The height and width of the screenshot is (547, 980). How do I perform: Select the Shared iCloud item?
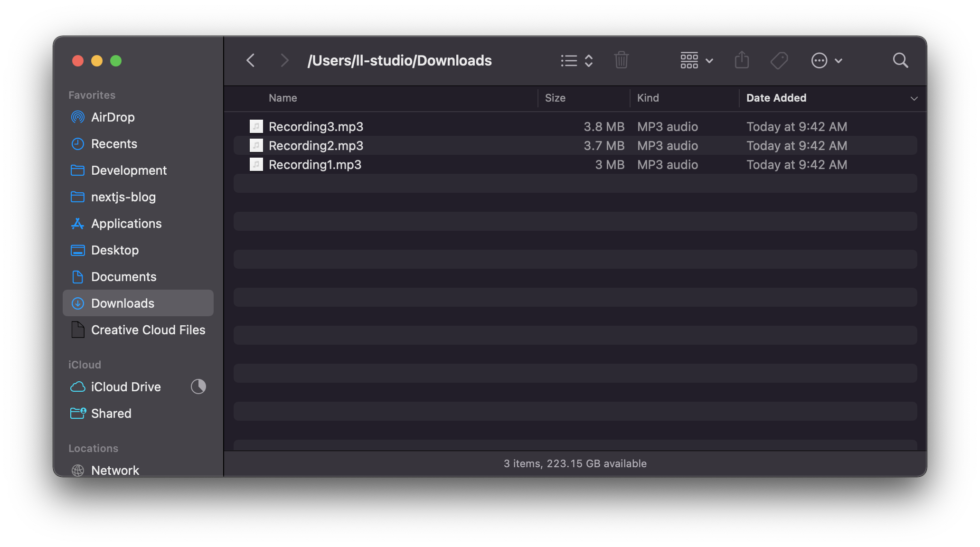(111, 413)
